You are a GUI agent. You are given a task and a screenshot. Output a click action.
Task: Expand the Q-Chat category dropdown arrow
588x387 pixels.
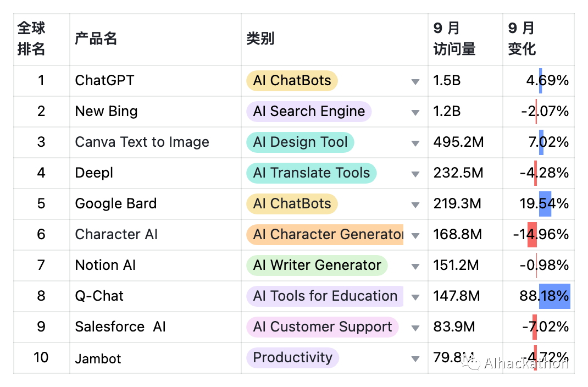[x=415, y=297]
